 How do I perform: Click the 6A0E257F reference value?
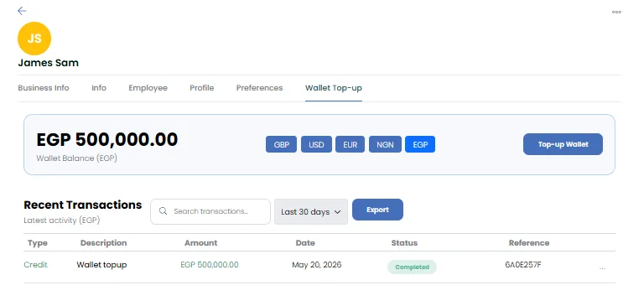(x=523, y=265)
